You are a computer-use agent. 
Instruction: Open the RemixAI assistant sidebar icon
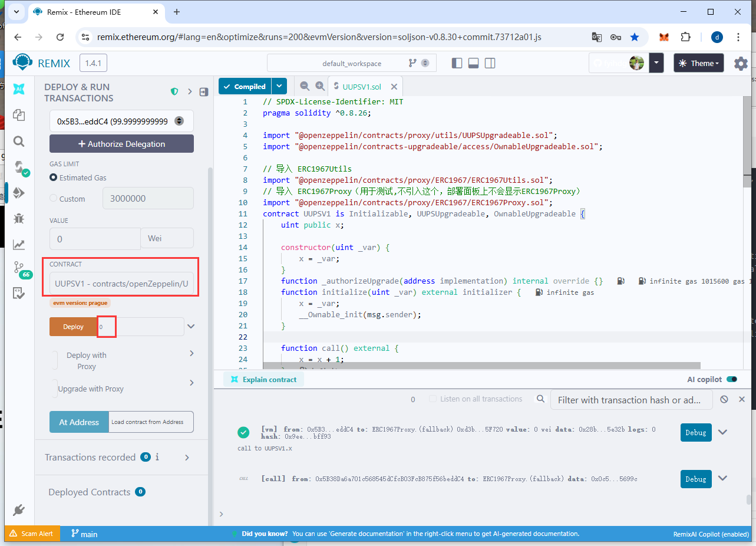19,89
